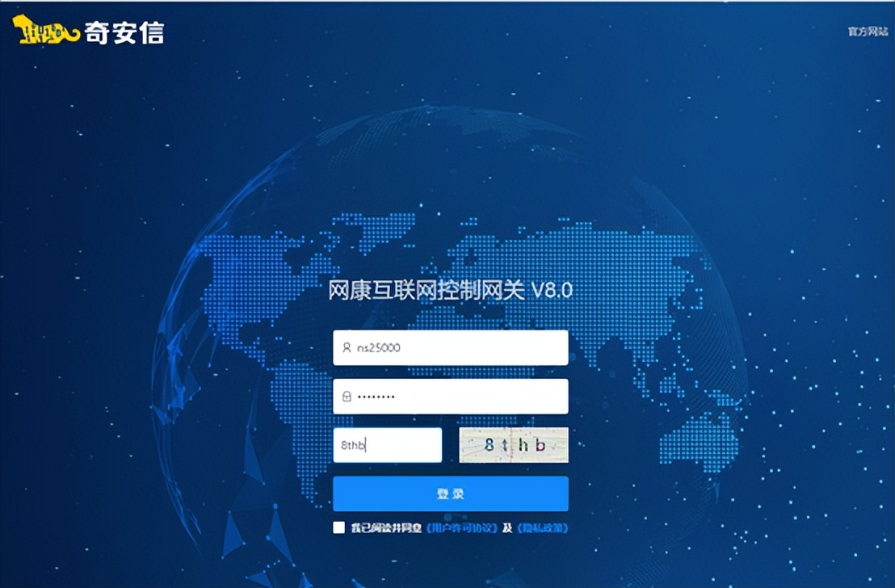Screen dimensions: 895x588
Task: Toggle the agreement checkbox below the login button
Action: [339, 527]
